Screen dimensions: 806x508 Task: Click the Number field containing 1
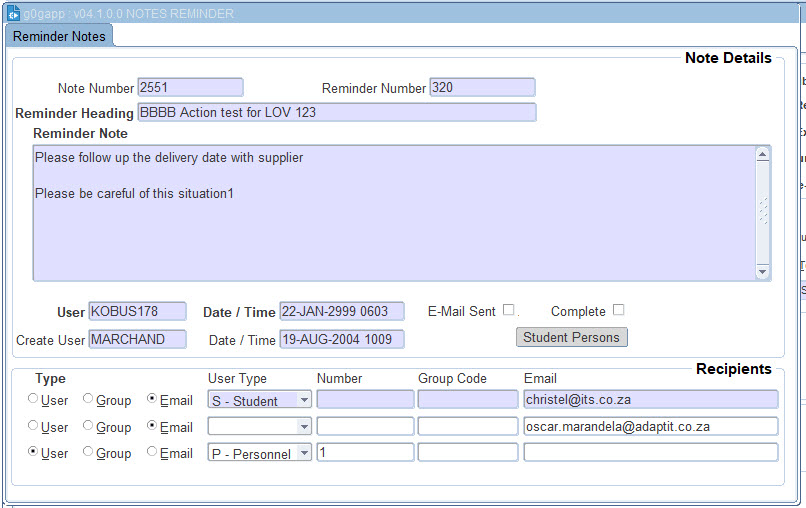pos(365,453)
